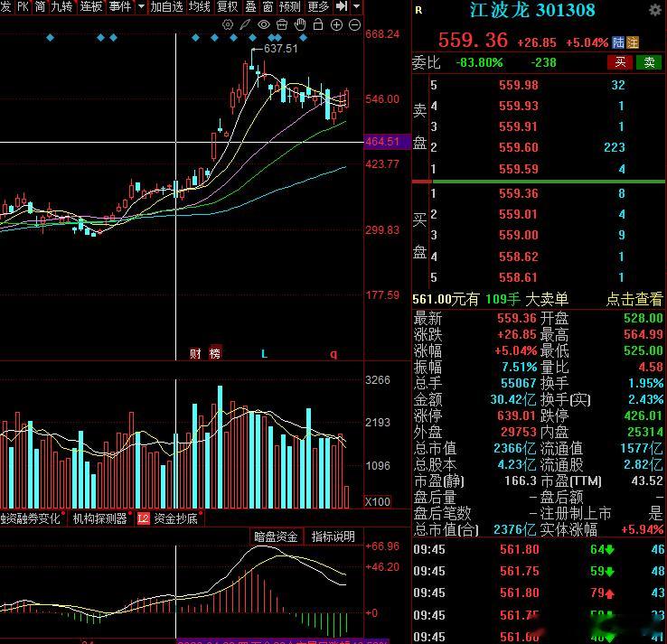Open 更多 more menu
Image resolution: width=667 pixels, height=644 pixels.
click(318, 6)
